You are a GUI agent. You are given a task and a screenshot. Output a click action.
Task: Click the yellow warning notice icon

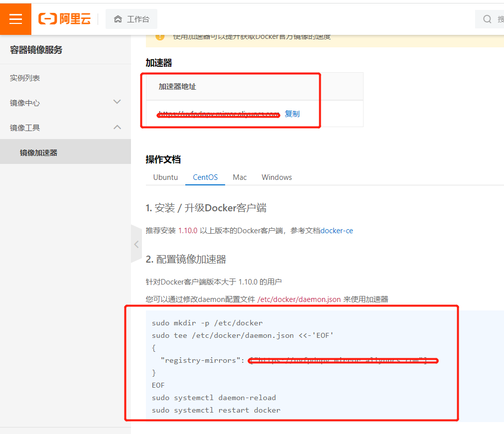tap(160, 37)
